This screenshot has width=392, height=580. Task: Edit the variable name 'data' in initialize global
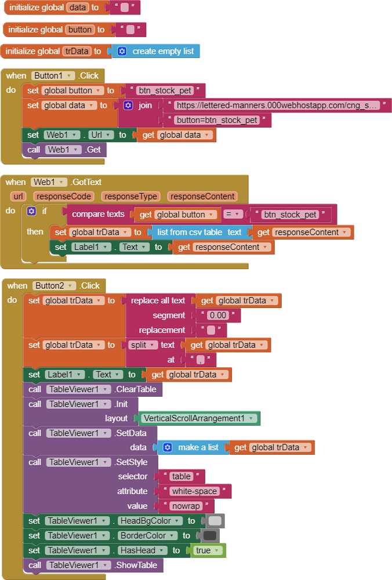pos(78,8)
